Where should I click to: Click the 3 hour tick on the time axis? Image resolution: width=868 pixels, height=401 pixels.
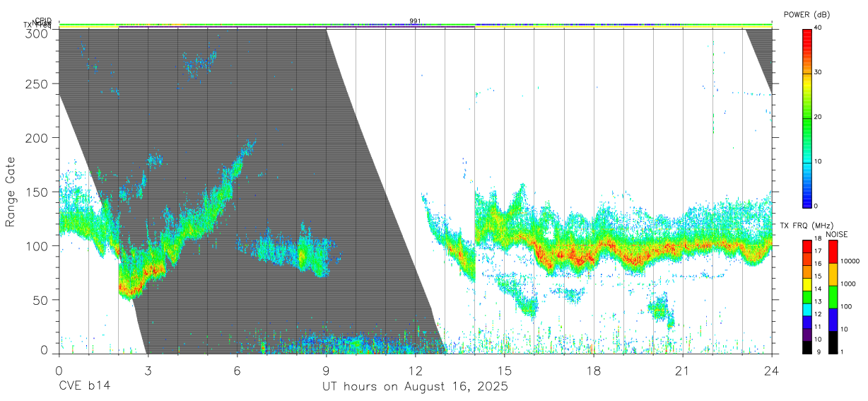coord(147,370)
